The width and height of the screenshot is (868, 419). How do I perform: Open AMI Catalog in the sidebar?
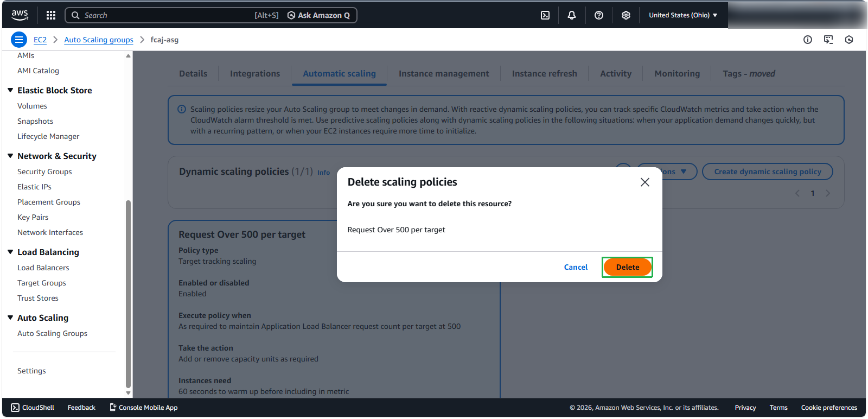[38, 71]
